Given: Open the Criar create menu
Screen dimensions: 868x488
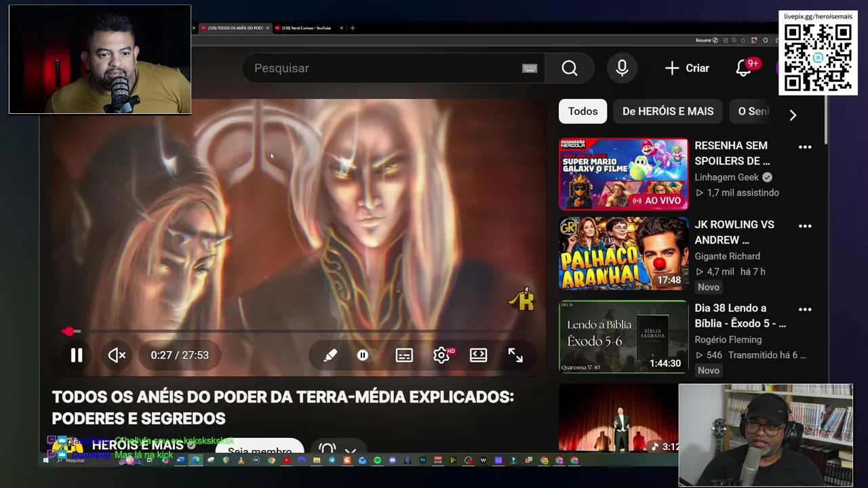Looking at the screenshot, I should coord(687,68).
